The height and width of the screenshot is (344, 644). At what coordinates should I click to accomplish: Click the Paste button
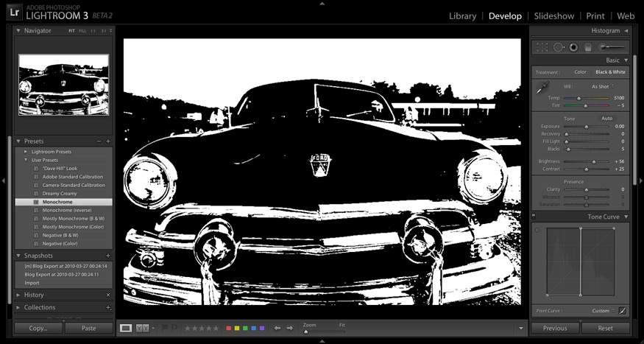click(89, 328)
